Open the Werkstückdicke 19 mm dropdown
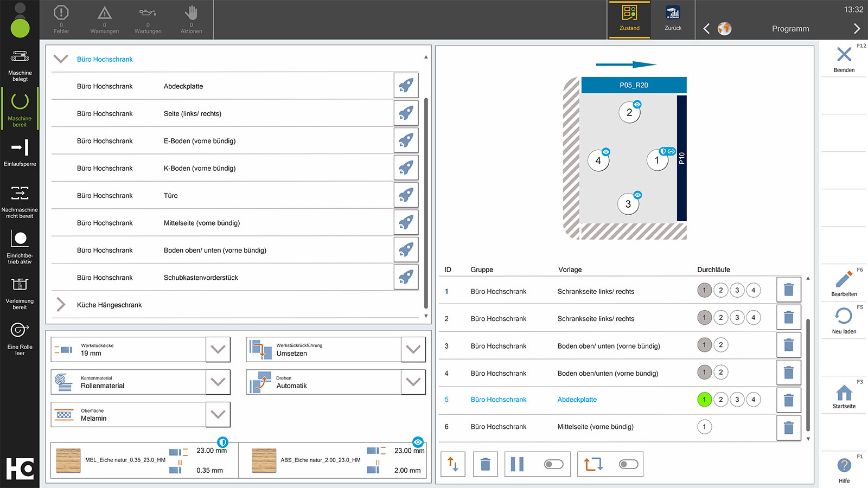Viewport: 868px width, 488px height. (218, 350)
